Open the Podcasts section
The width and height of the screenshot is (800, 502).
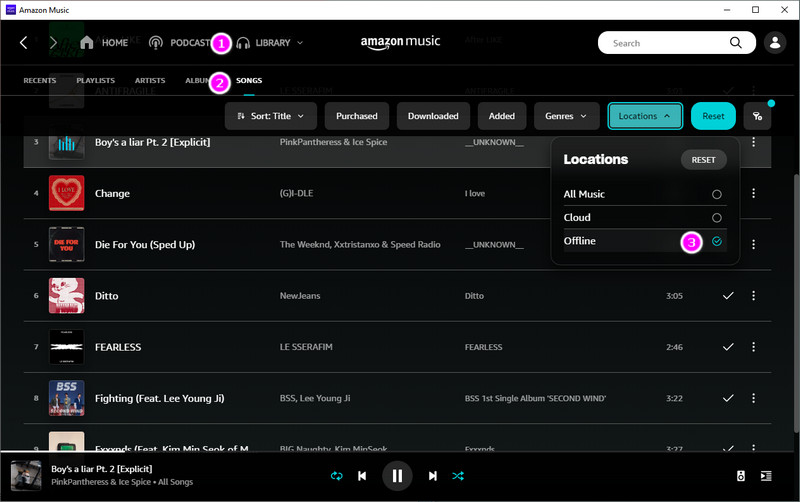[x=180, y=43]
